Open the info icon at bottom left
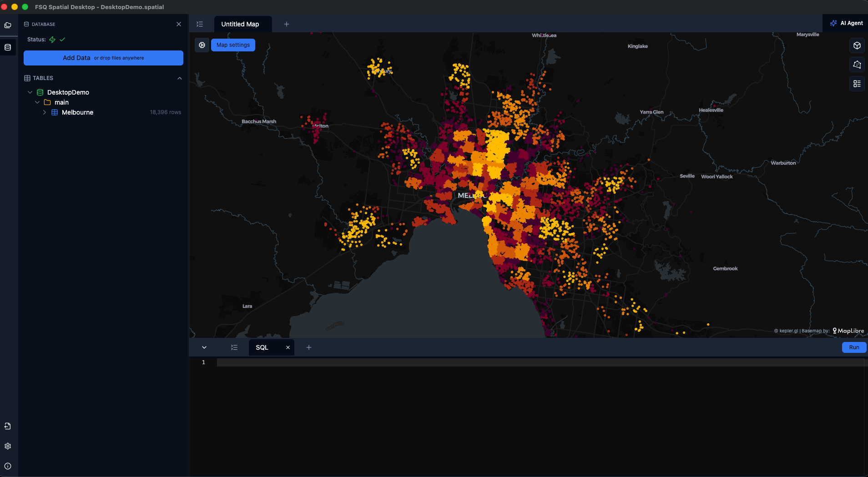This screenshot has height=477, width=868. 8,466
